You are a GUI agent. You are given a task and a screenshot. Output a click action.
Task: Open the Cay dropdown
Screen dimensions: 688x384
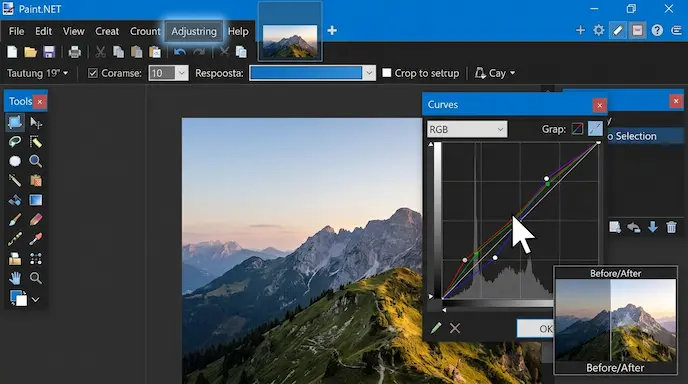coord(495,73)
